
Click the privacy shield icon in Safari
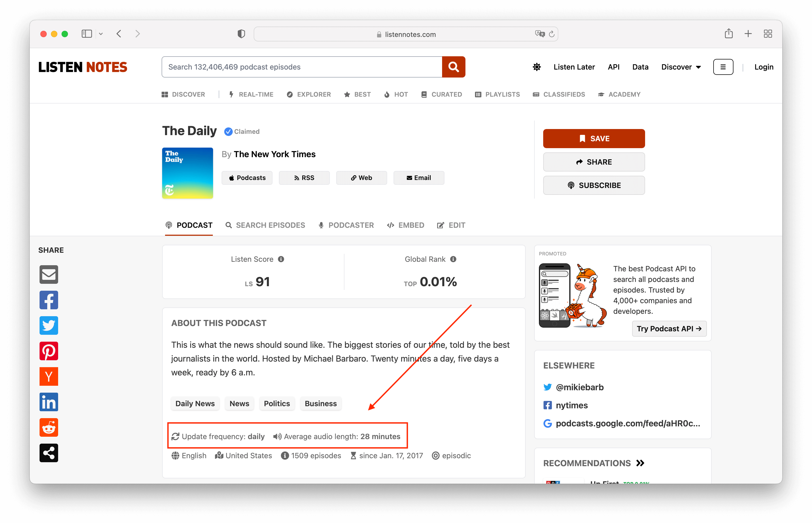pos(241,34)
